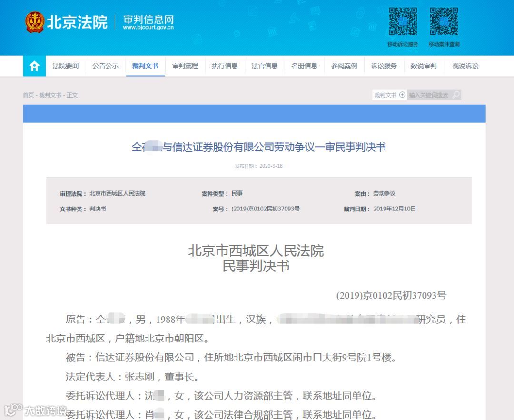Screen dimensions: 514x420
Task: Open the 法官信息 menu
Action: (x=265, y=66)
